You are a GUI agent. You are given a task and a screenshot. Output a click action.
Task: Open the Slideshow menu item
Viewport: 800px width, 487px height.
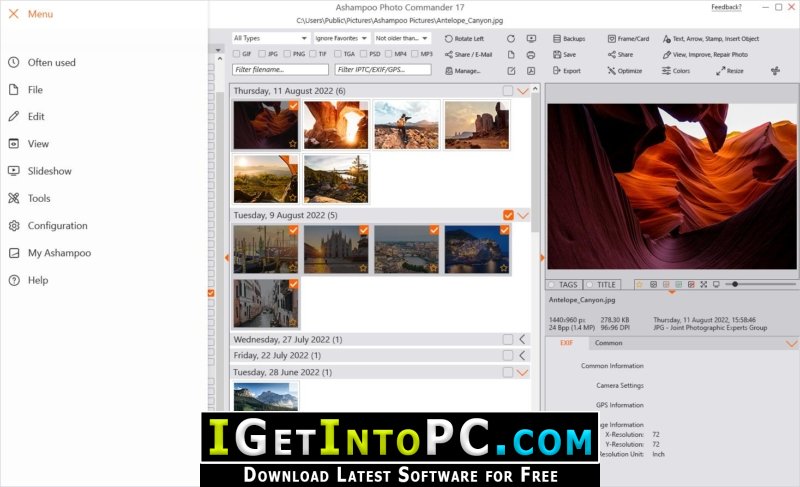50,171
